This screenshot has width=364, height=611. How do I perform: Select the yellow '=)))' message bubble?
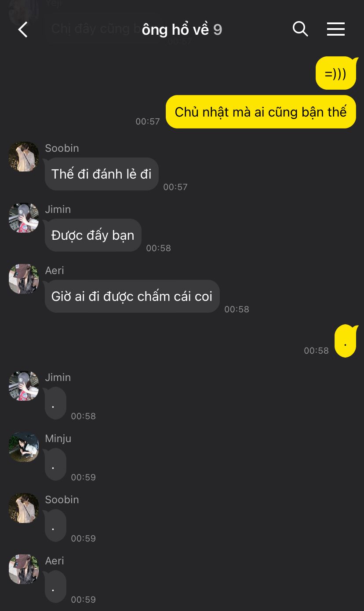[x=336, y=73]
